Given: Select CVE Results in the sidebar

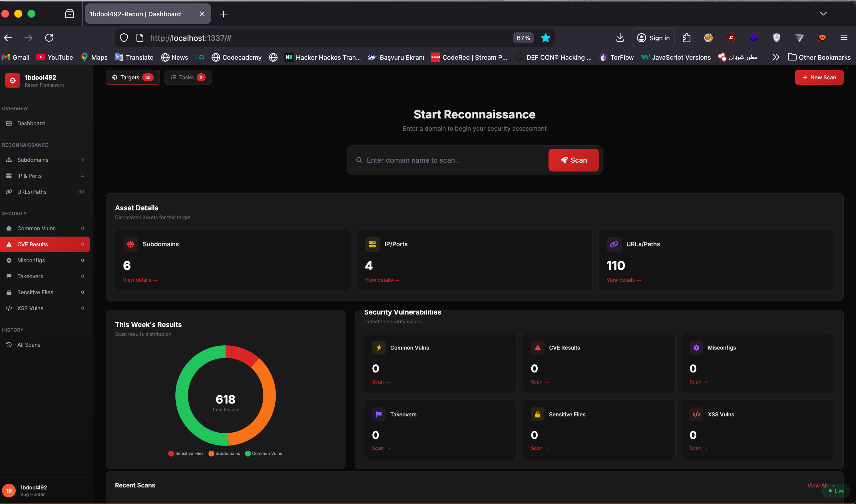Looking at the screenshot, I should 33,244.
